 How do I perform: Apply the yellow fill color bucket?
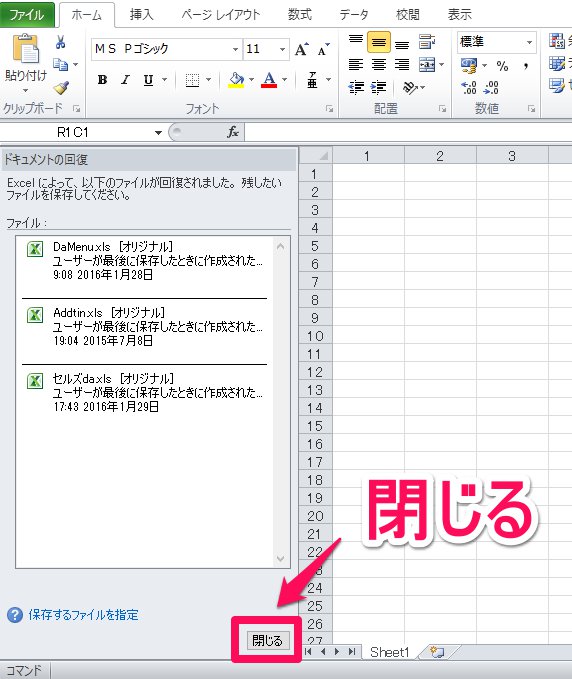(x=236, y=80)
